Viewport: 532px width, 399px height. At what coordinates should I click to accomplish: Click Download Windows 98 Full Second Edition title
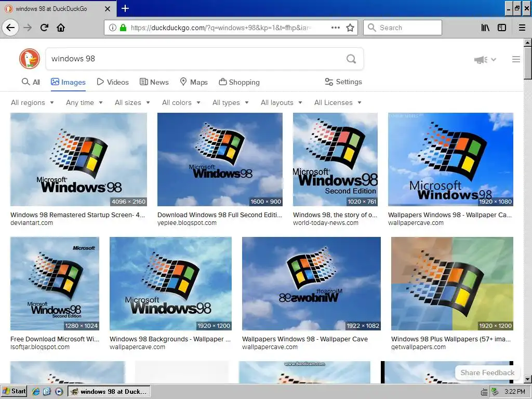[x=220, y=215]
